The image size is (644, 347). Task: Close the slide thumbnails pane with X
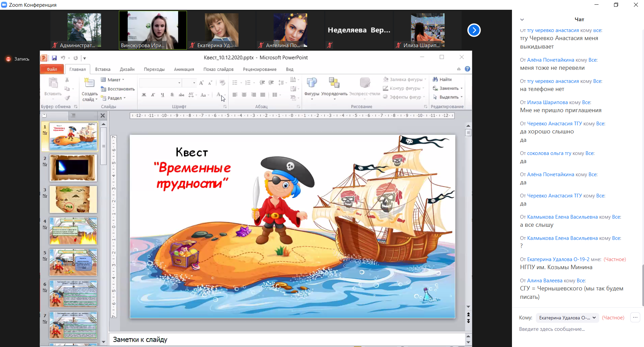pyautogui.click(x=103, y=116)
